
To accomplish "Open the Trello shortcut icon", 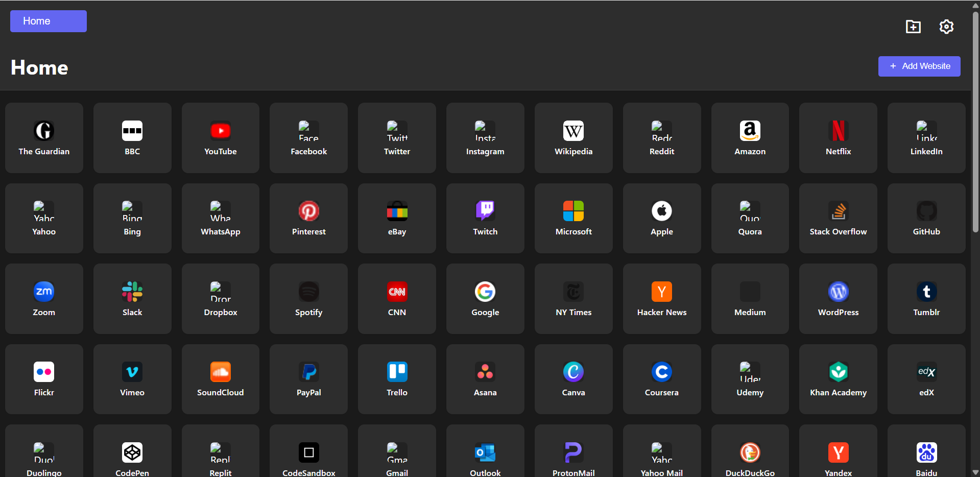I will point(397,379).
